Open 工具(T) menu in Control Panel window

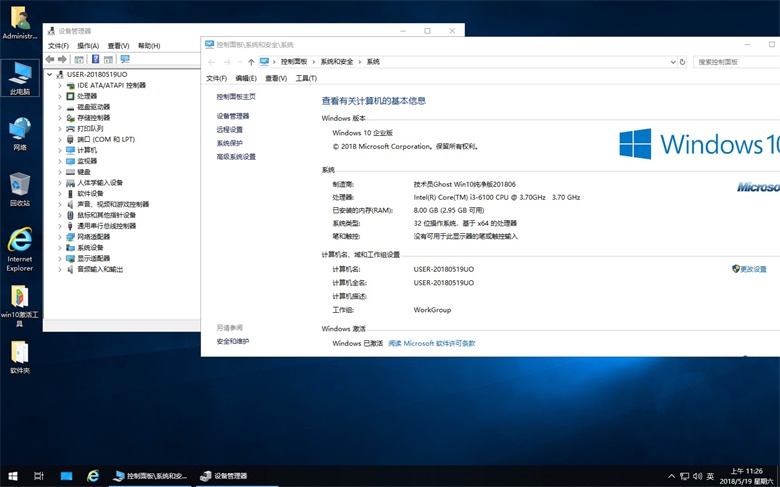coord(306,78)
